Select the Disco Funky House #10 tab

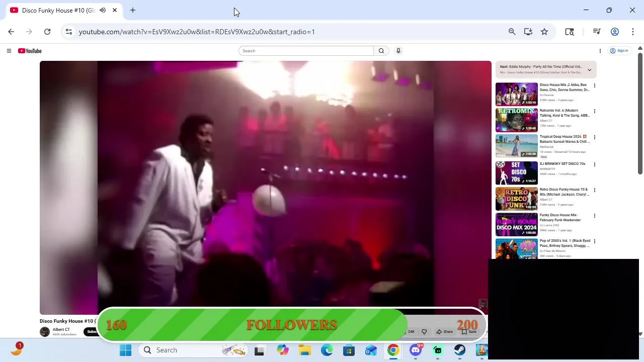click(58, 10)
